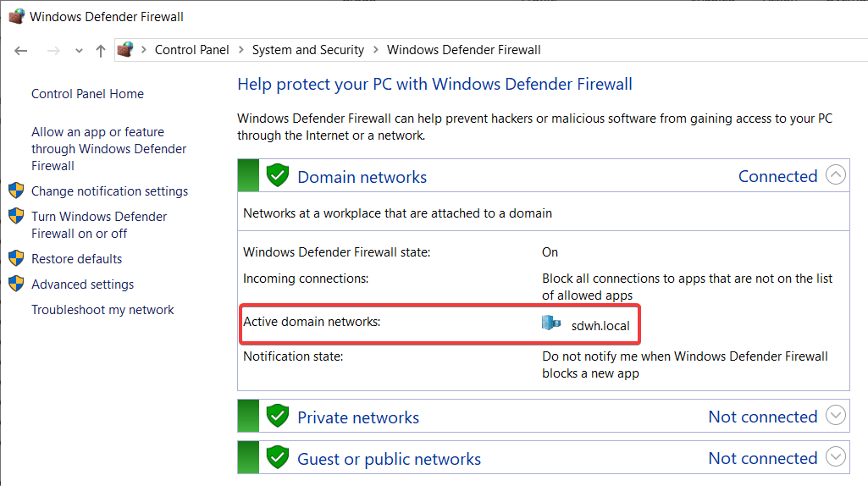The height and width of the screenshot is (486, 868).
Task: Expand the Private networks section
Action: pyautogui.click(x=835, y=417)
